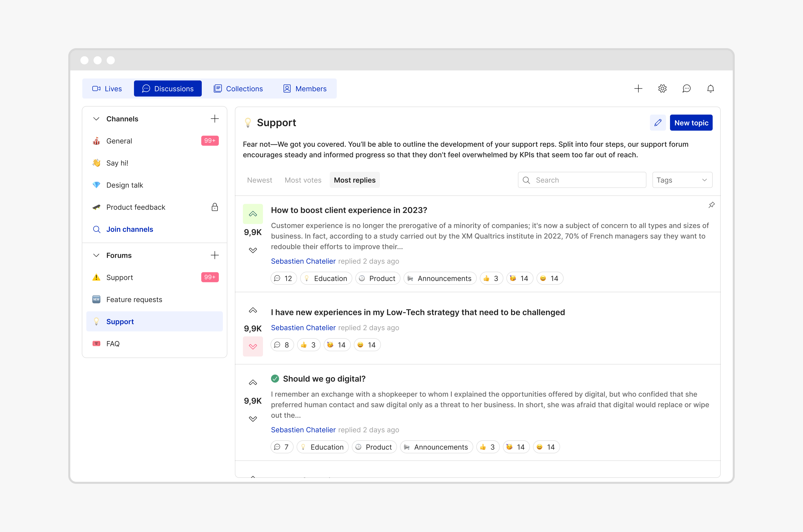Viewport: 803px width, 532px height.
Task: Click the green solved checkmark on Should we go digital
Action: (275, 379)
